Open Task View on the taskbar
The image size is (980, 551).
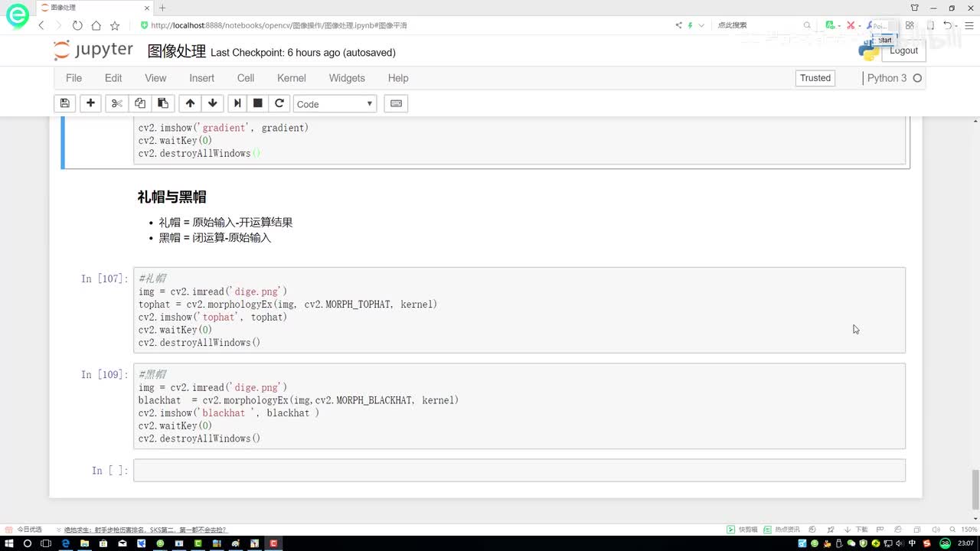tap(46, 543)
